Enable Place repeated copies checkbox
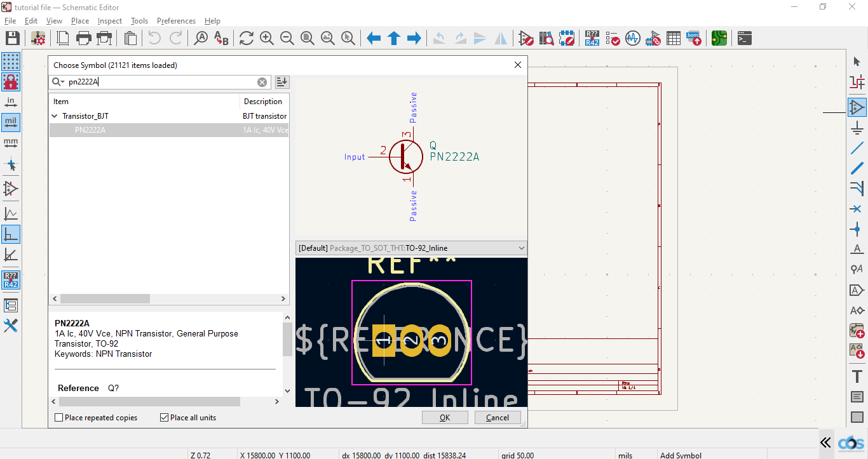 click(x=59, y=418)
